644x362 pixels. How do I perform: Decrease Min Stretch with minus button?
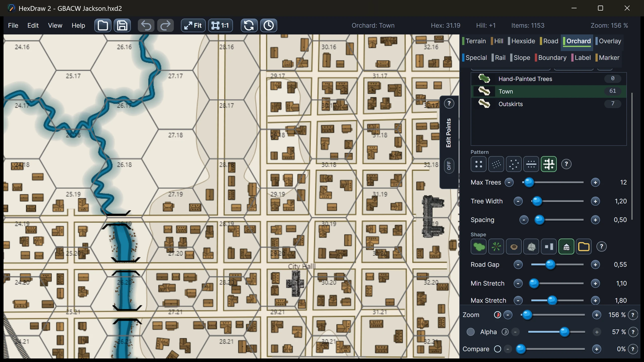tap(518, 284)
